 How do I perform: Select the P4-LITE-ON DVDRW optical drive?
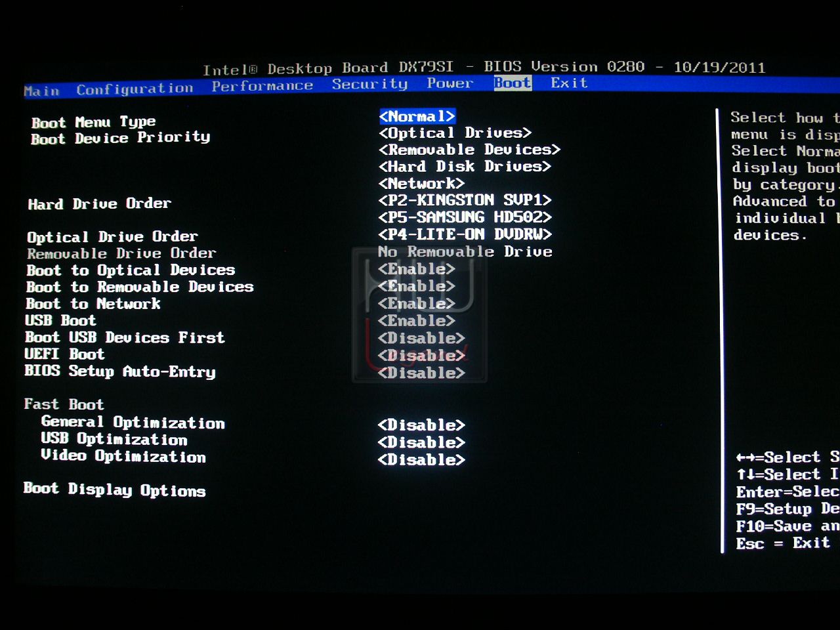click(x=465, y=234)
